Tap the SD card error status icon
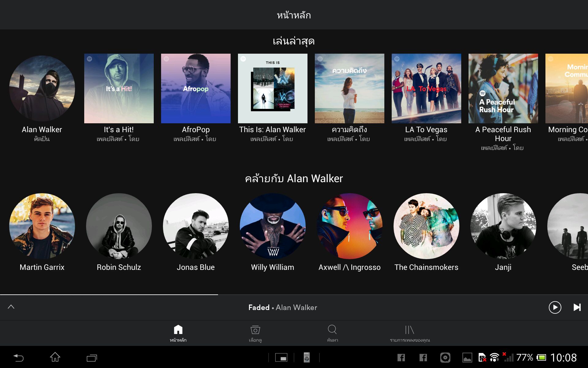Viewport: 588px width, 368px height. pos(482,358)
